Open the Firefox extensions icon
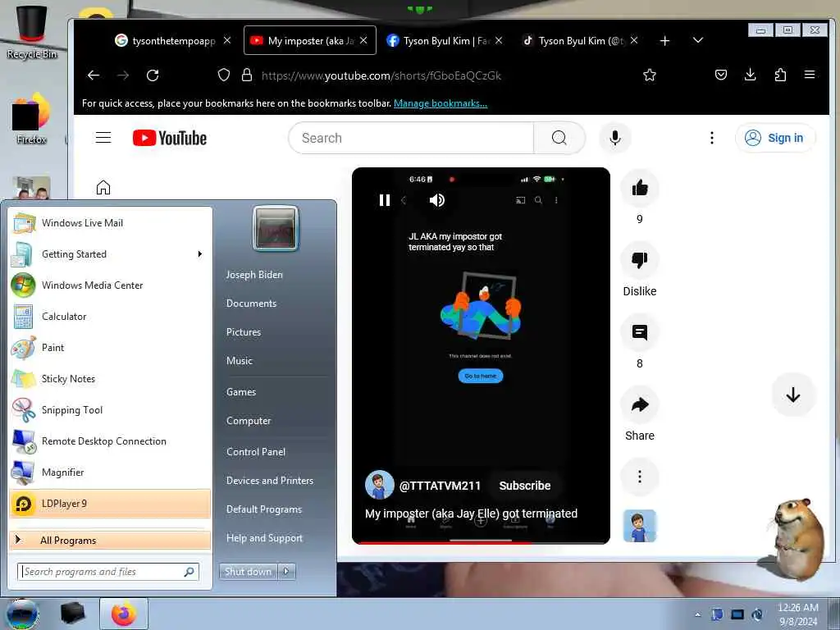 [x=780, y=75]
